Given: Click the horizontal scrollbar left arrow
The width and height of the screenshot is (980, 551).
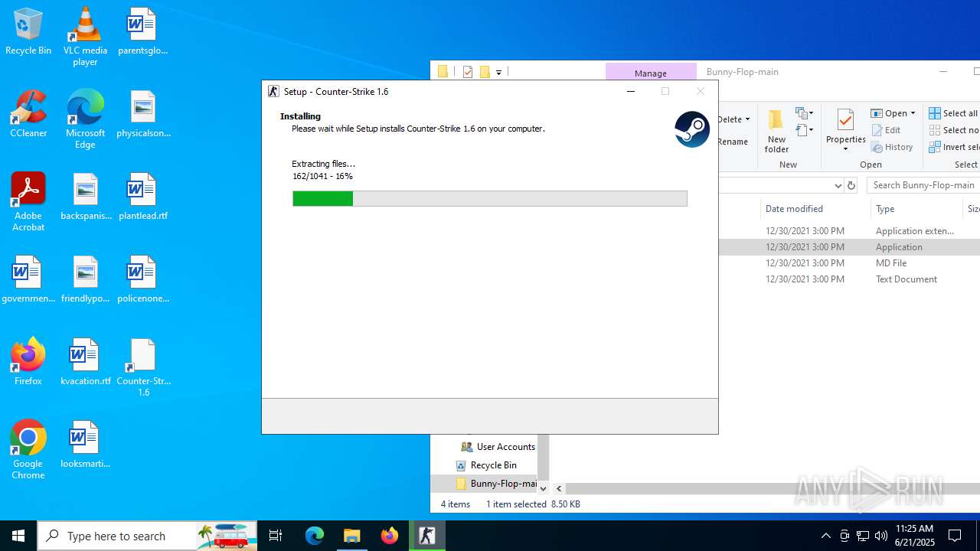Looking at the screenshot, I should [559, 488].
